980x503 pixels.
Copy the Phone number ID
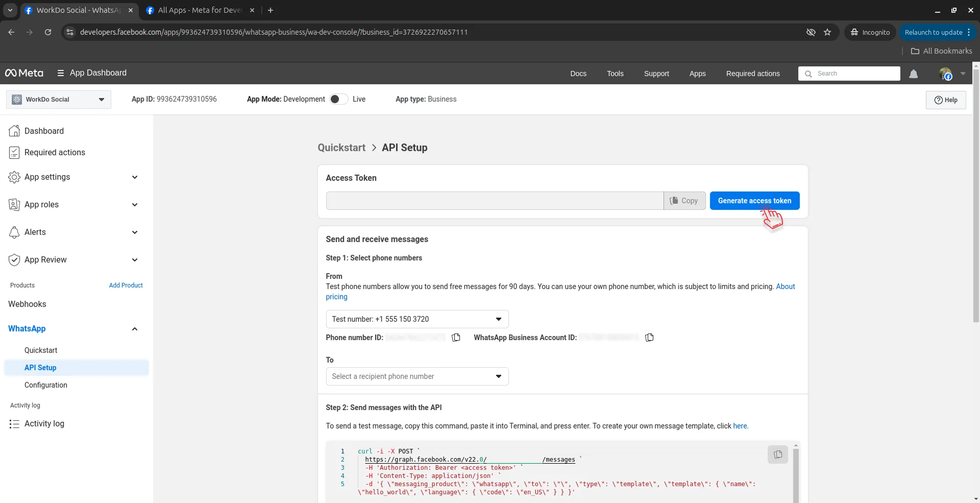[456, 338]
